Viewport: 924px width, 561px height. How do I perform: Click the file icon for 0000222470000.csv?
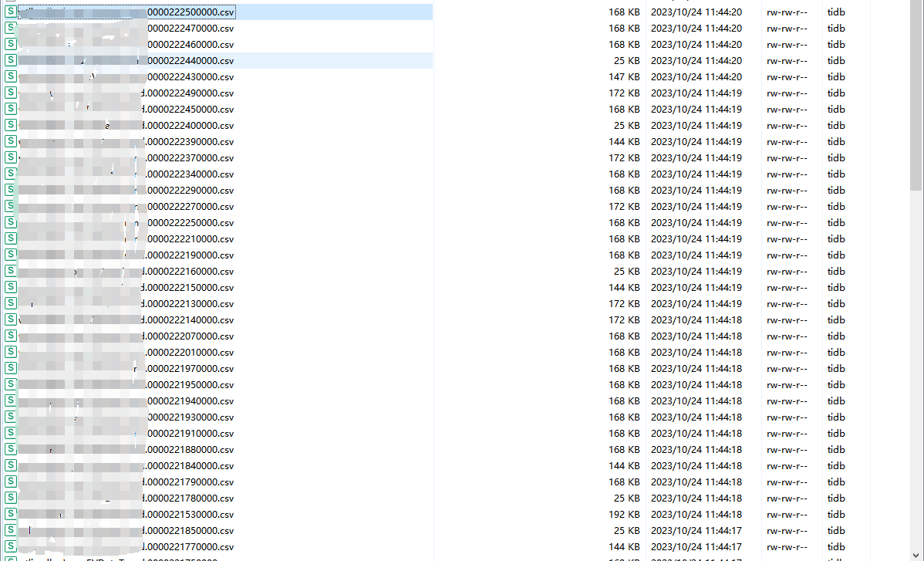click(x=11, y=28)
